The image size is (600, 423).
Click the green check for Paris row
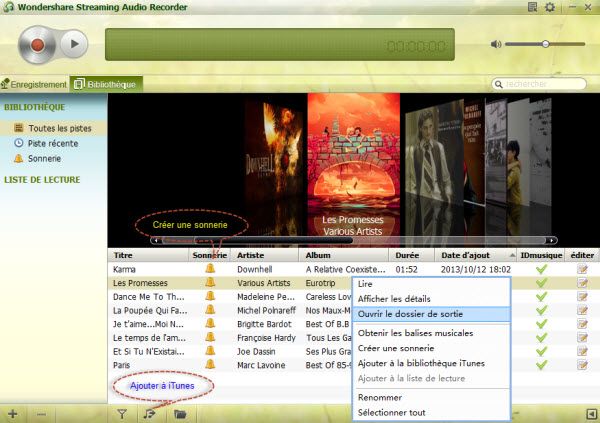coord(541,365)
